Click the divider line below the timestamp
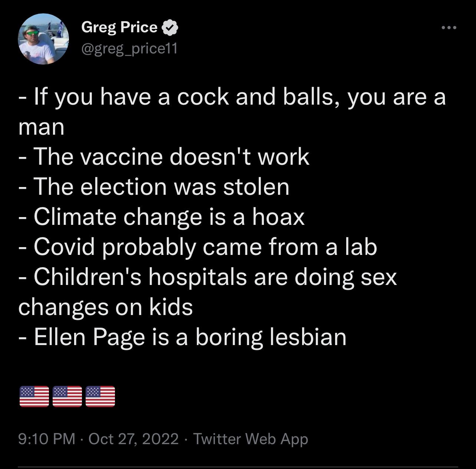476x469 pixels. [x=238, y=467]
